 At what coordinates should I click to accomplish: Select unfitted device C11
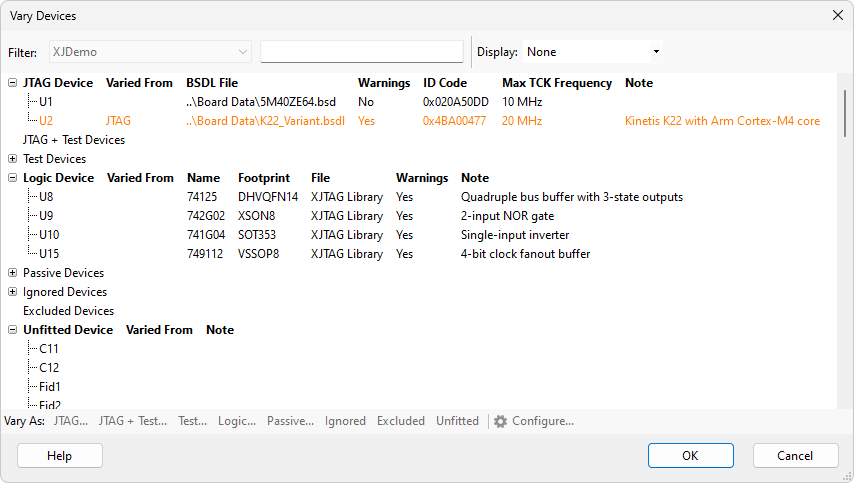pyautogui.click(x=49, y=349)
